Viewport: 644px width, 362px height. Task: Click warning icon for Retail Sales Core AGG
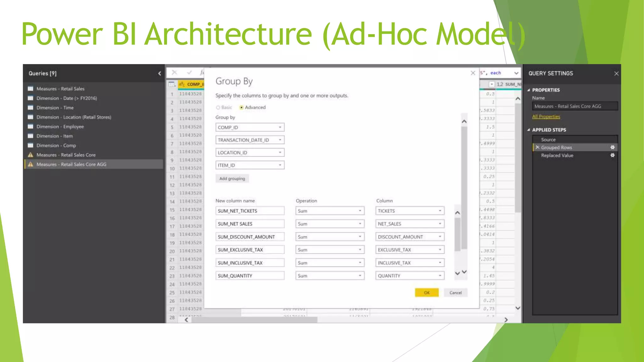point(31,164)
